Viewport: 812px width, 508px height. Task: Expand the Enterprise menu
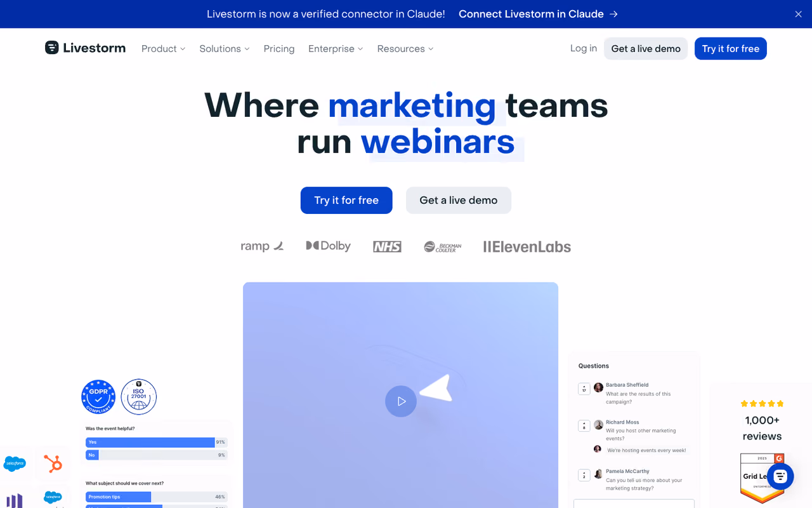(x=336, y=49)
